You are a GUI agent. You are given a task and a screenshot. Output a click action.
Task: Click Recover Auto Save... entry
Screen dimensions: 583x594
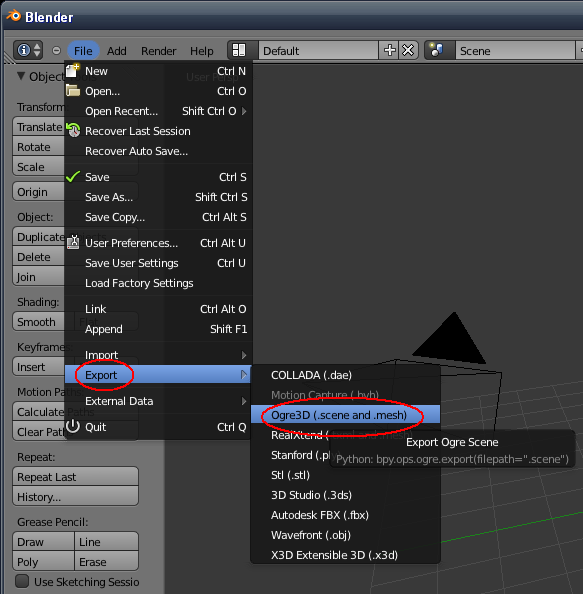[158, 151]
